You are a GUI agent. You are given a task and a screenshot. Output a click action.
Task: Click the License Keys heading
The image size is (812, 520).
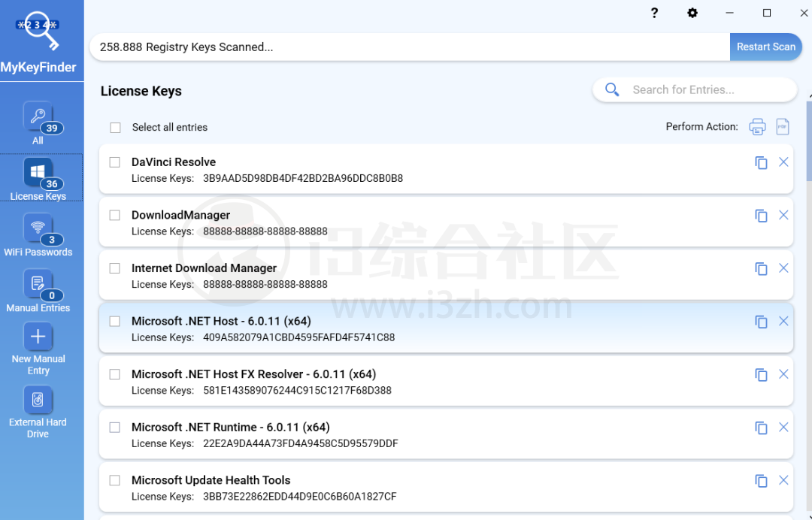[x=141, y=91]
